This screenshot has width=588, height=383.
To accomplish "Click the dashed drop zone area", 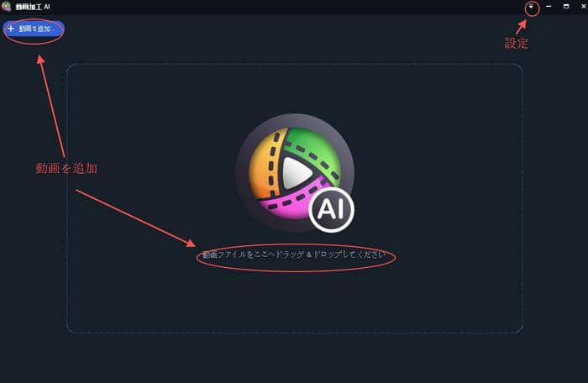I will [x=295, y=198].
